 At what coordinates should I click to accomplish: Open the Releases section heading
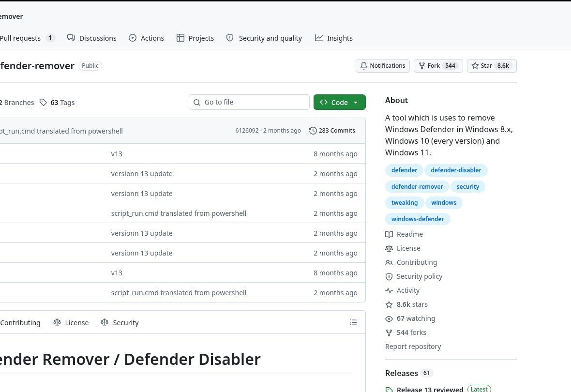coord(401,373)
